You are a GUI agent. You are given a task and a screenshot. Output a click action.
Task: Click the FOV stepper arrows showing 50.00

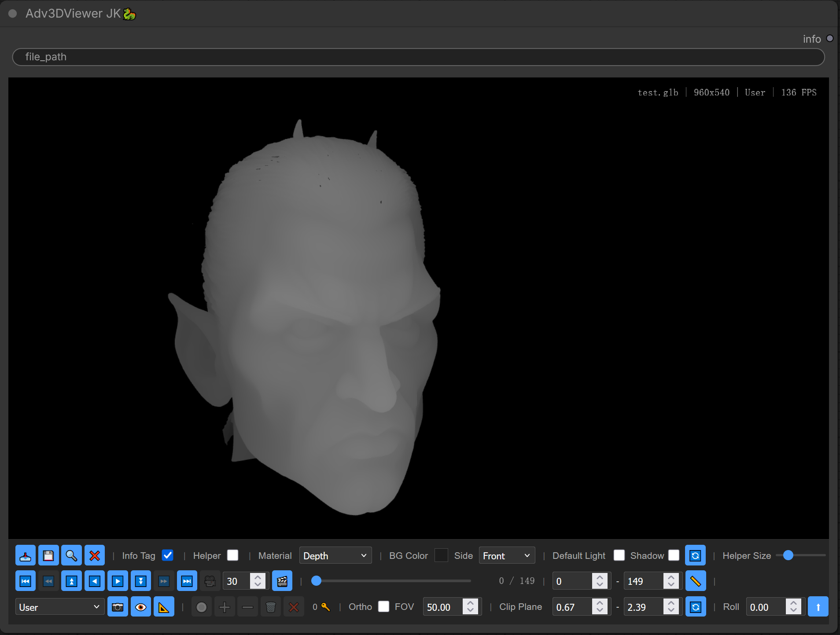pos(470,606)
